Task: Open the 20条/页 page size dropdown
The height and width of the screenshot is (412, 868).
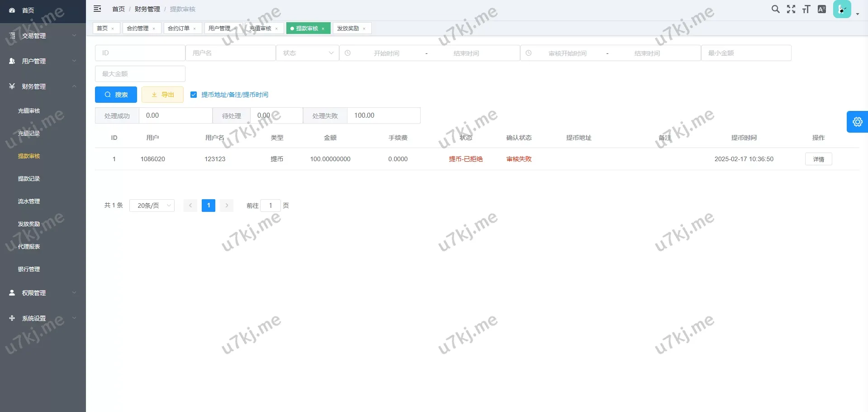Action: (x=152, y=206)
